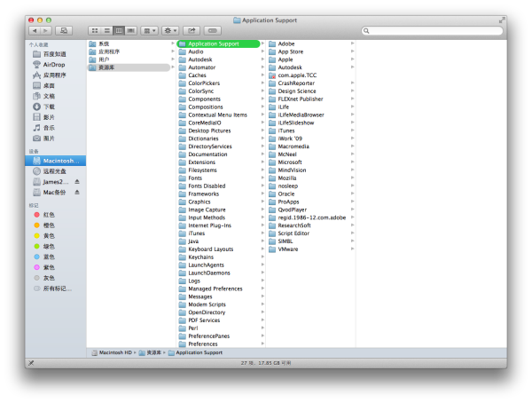Click the Share toolbar button

click(x=192, y=30)
